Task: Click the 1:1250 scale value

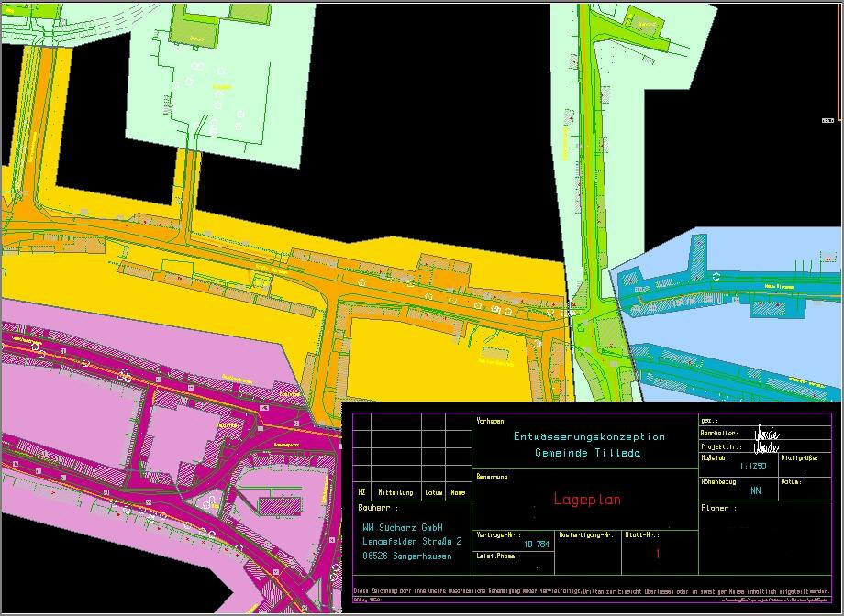Action: (752, 467)
